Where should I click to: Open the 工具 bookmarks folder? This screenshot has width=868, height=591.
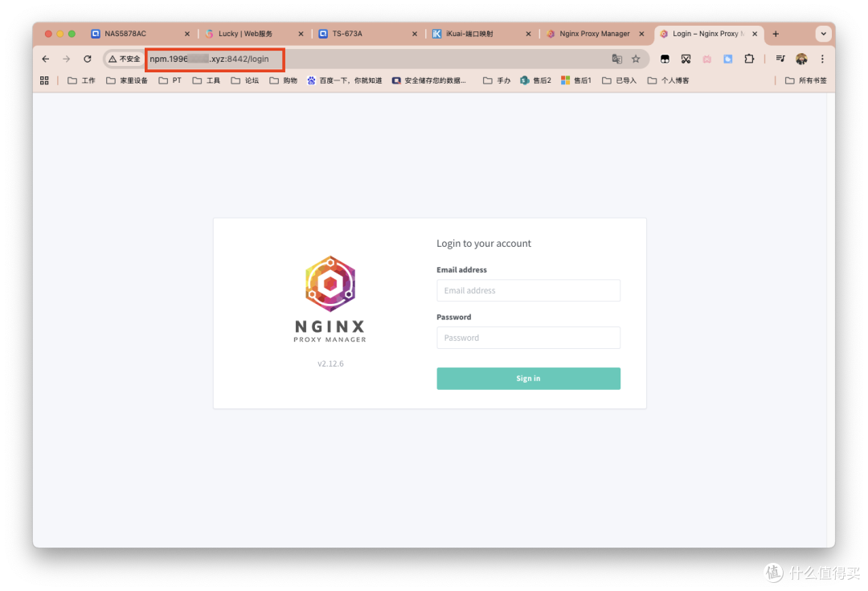point(206,80)
